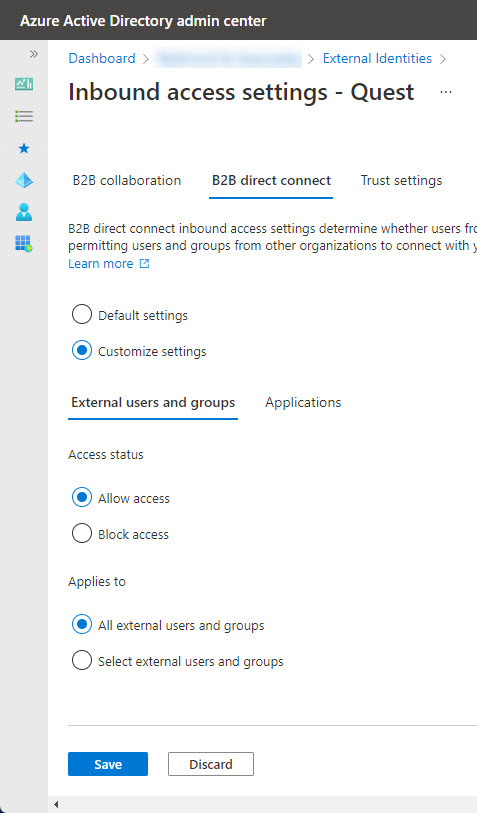This screenshot has height=813, width=477.
Task: Click the Favorites star icon in sidebar
Action: (24, 149)
